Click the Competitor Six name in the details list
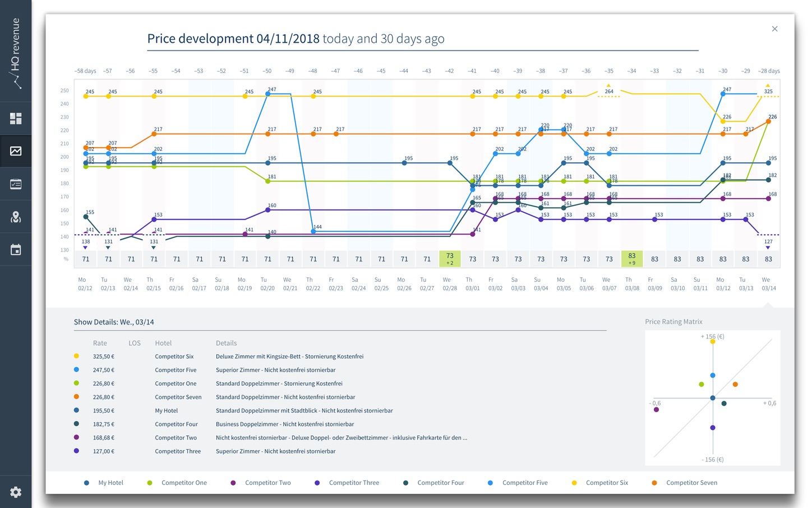 174,356
